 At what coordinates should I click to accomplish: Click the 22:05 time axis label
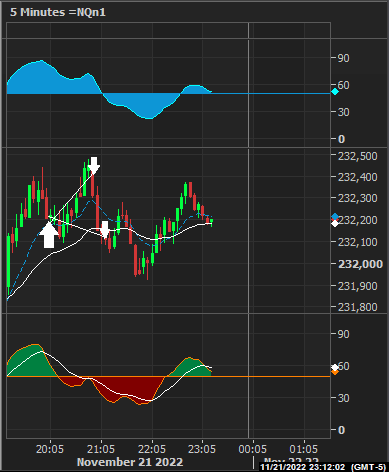coord(152,449)
